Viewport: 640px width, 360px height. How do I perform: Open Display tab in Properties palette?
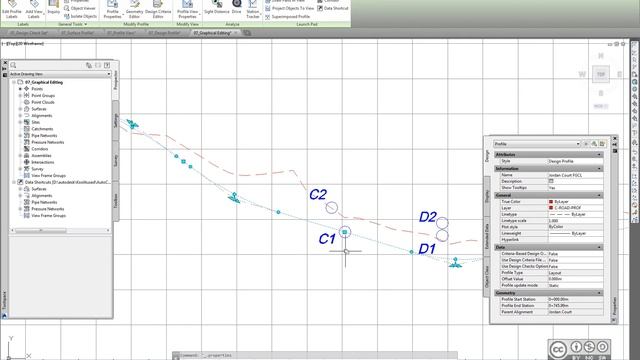487,196
